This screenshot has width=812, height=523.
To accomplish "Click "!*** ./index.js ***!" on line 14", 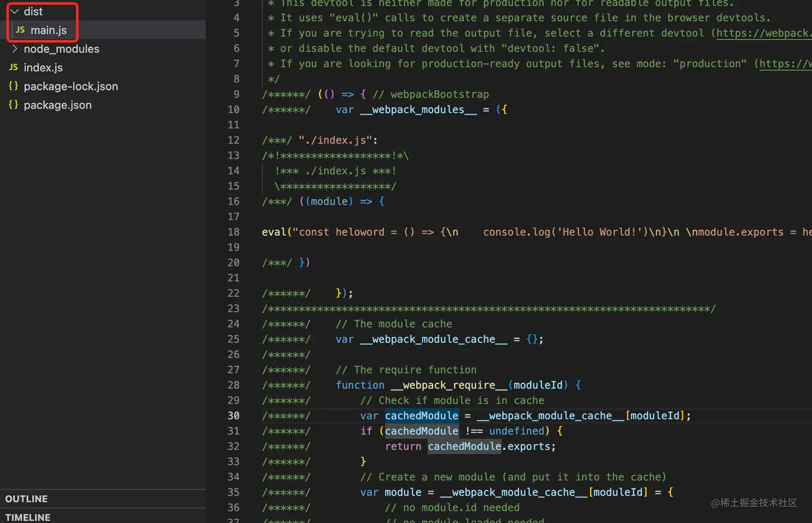I will pos(335,171).
